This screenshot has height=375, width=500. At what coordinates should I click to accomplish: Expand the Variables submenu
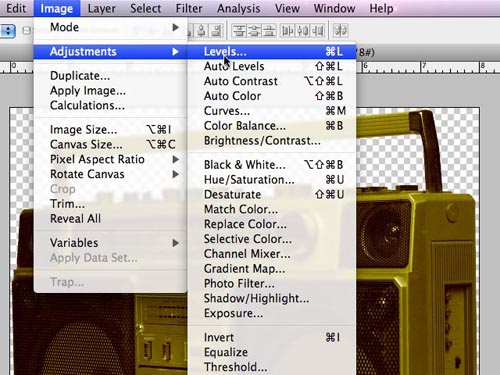111,243
